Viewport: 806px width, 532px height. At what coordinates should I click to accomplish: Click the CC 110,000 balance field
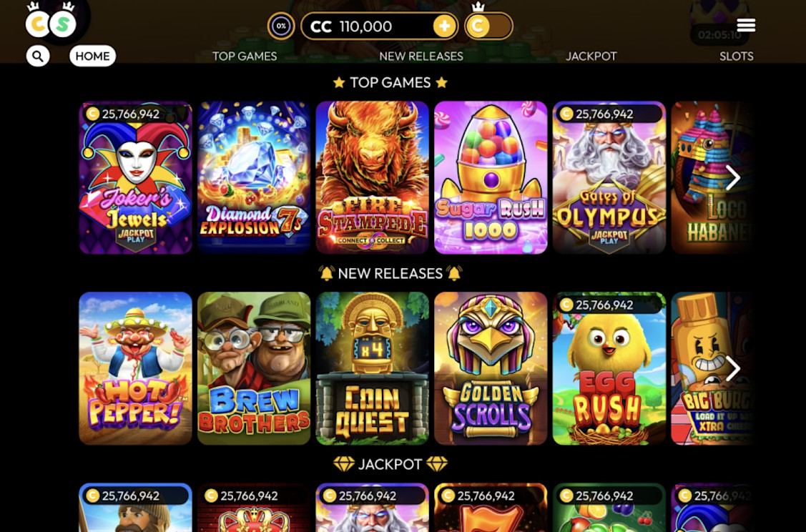click(x=379, y=26)
